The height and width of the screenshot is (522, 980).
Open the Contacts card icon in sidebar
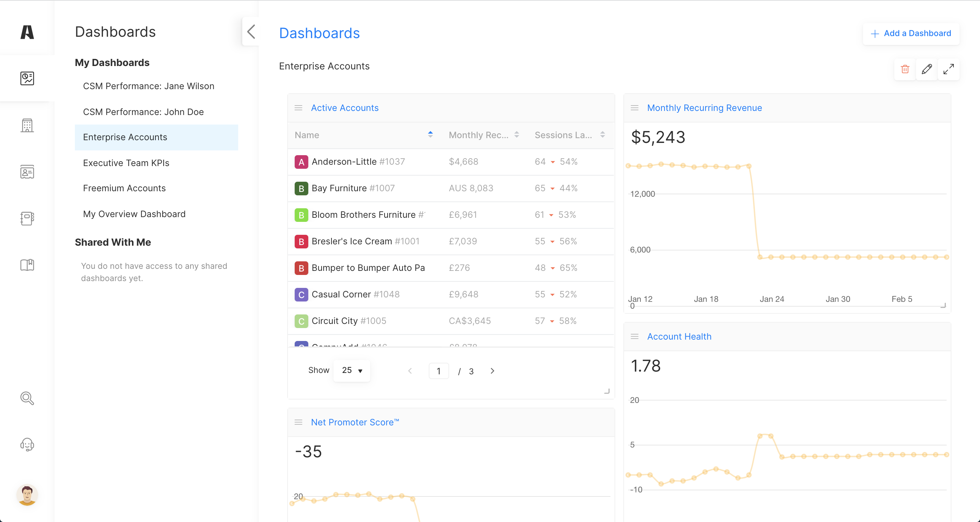pos(27,172)
